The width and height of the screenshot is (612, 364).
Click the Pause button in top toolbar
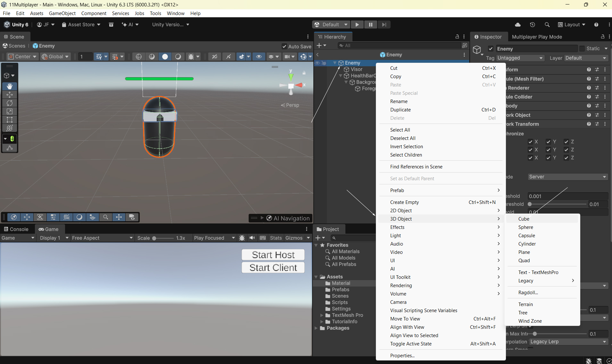(370, 25)
